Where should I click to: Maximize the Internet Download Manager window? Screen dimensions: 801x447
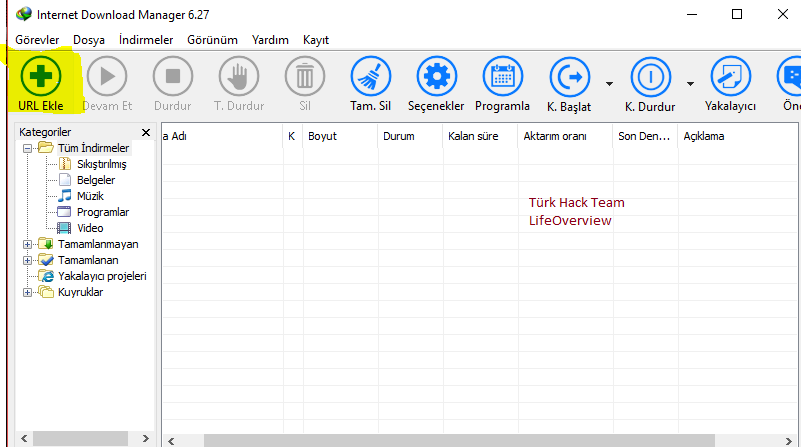point(737,14)
